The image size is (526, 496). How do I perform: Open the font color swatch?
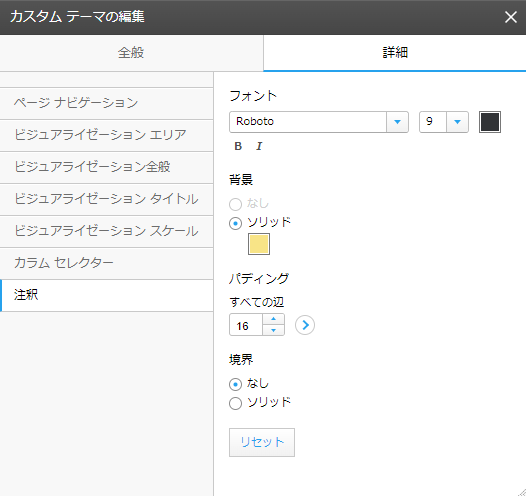click(490, 122)
